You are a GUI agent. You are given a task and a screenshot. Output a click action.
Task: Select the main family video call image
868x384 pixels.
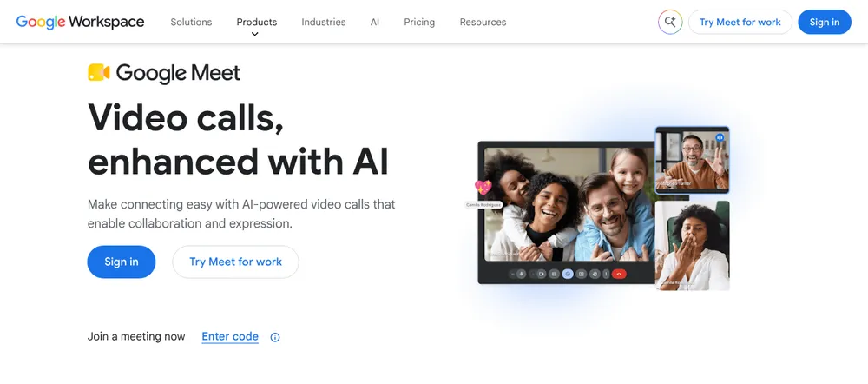click(x=569, y=204)
